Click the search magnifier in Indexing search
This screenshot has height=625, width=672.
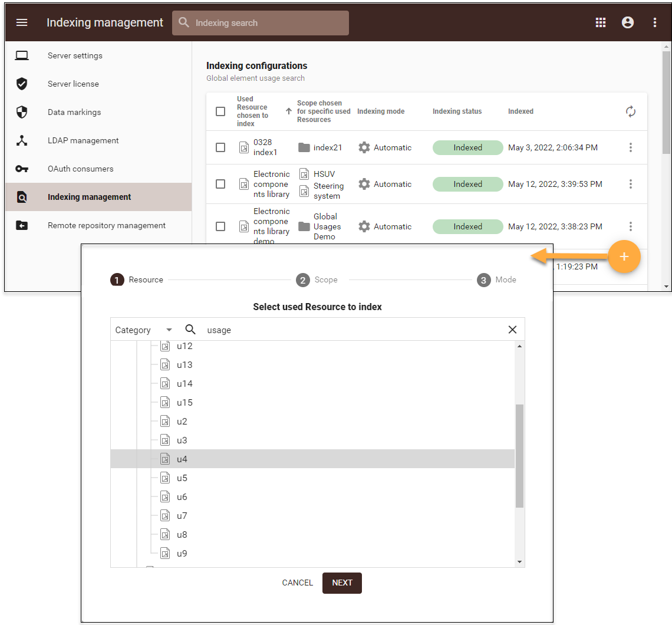pos(184,22)
